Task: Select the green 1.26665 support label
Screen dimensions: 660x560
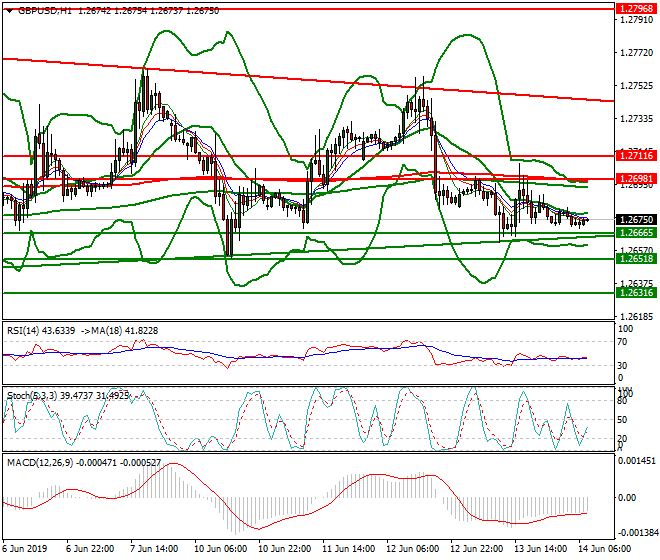Action: tap(636, 233)
